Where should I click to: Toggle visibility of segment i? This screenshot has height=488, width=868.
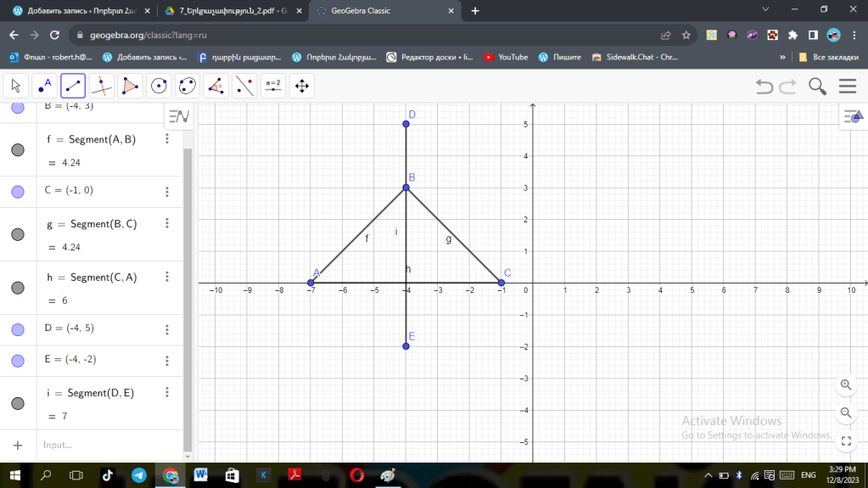[18, 404]
